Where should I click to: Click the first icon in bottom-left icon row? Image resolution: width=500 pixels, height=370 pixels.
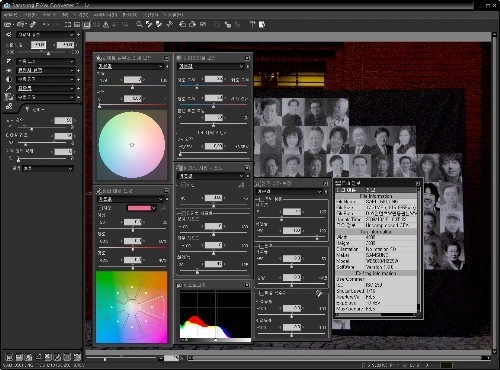coord(9,357)
